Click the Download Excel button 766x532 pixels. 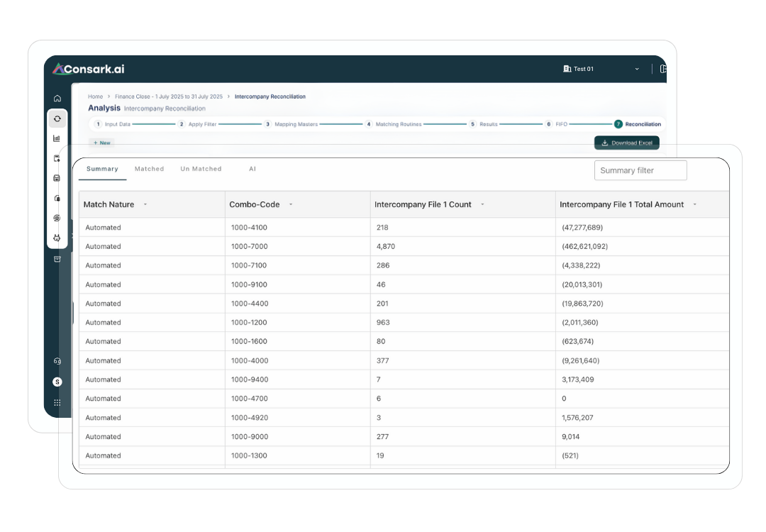[626, 143]
